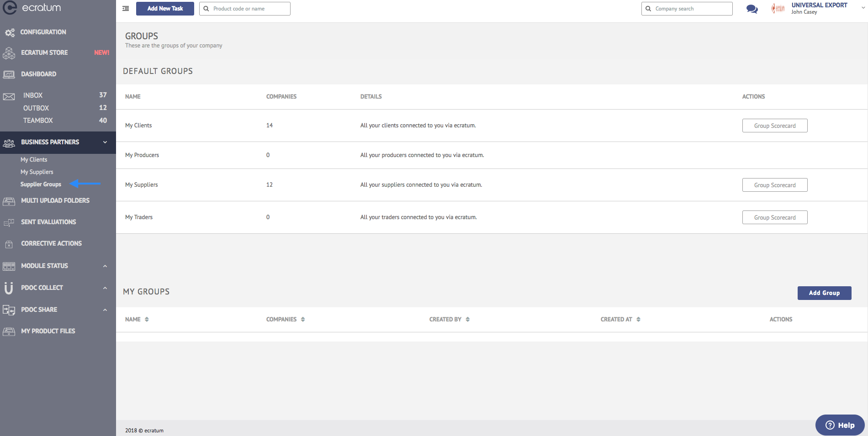Open the Outbox
The height and width of the screenshot is (436, 868).
click(x=36, y=108)
